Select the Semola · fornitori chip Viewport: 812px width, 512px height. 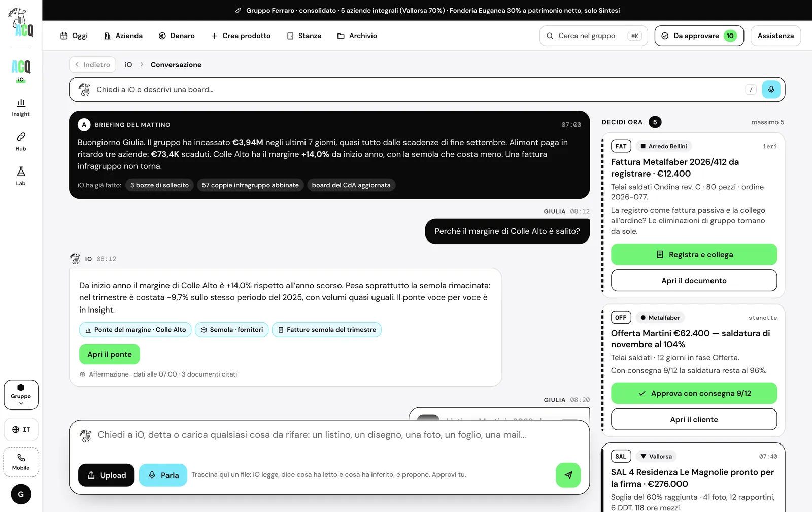231,330
